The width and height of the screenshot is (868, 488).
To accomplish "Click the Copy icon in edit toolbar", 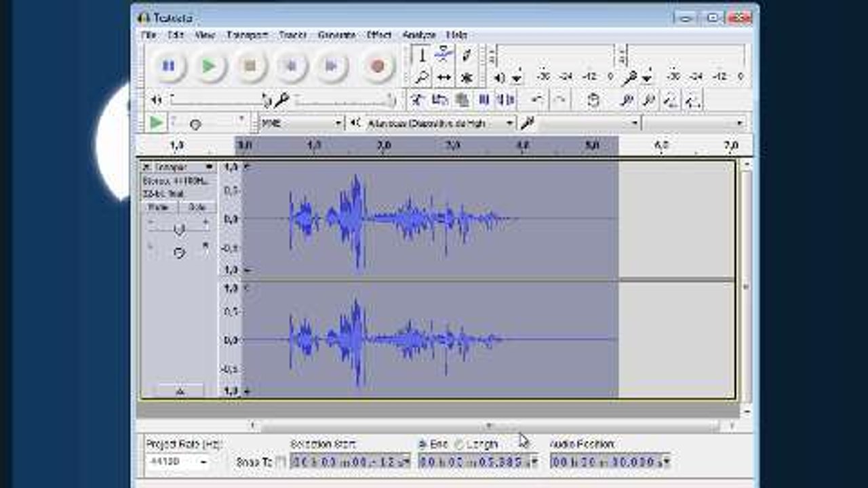I will [439, 100].
